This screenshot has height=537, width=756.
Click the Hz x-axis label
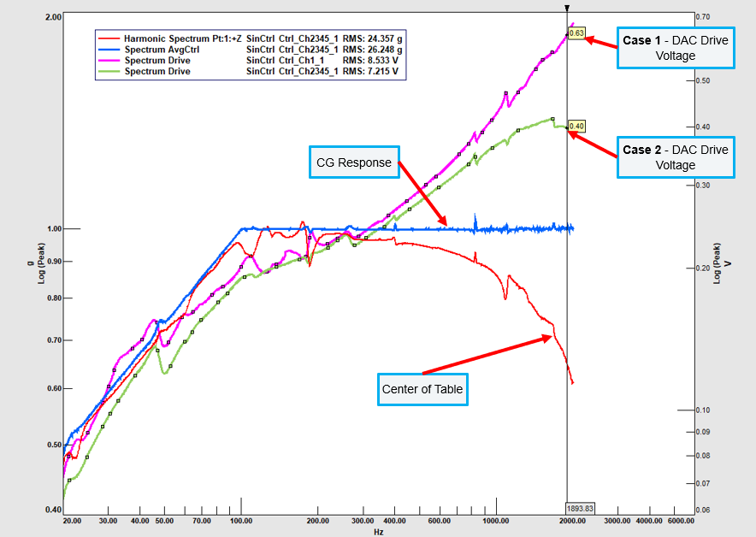point(378,531)
